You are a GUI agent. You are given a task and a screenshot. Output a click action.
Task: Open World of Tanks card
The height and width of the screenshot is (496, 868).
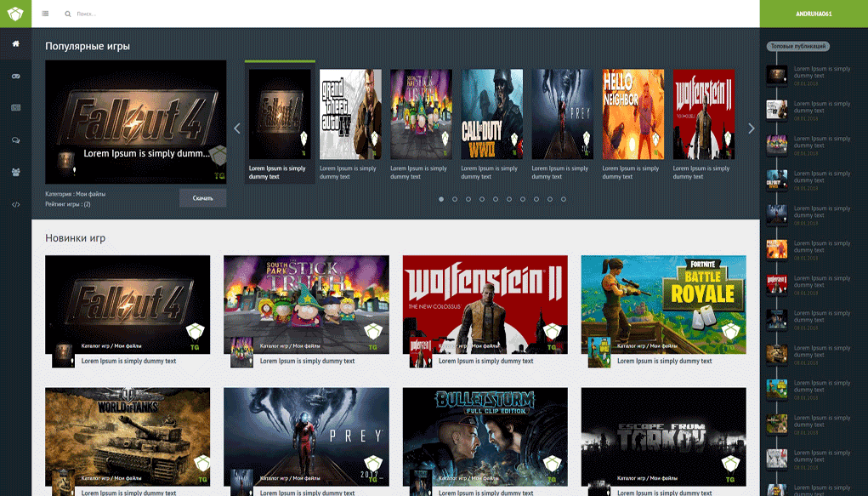click(128, 436)
